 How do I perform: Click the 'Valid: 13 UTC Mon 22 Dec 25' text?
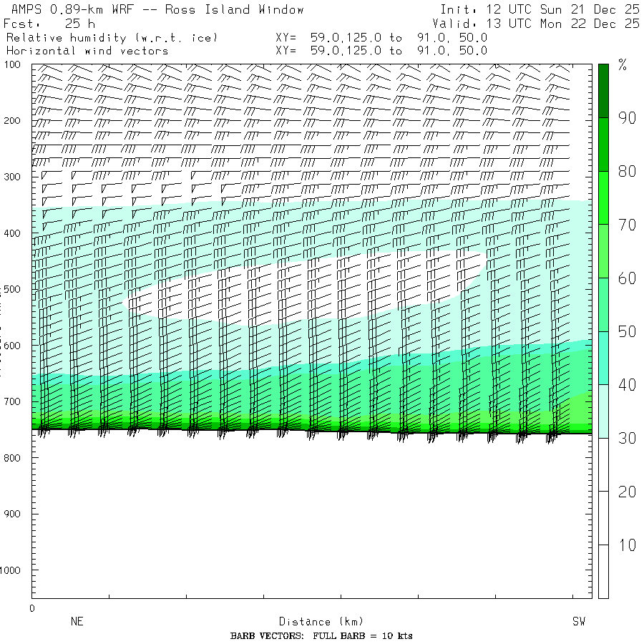pyautogui.click(x=535, y=24)
